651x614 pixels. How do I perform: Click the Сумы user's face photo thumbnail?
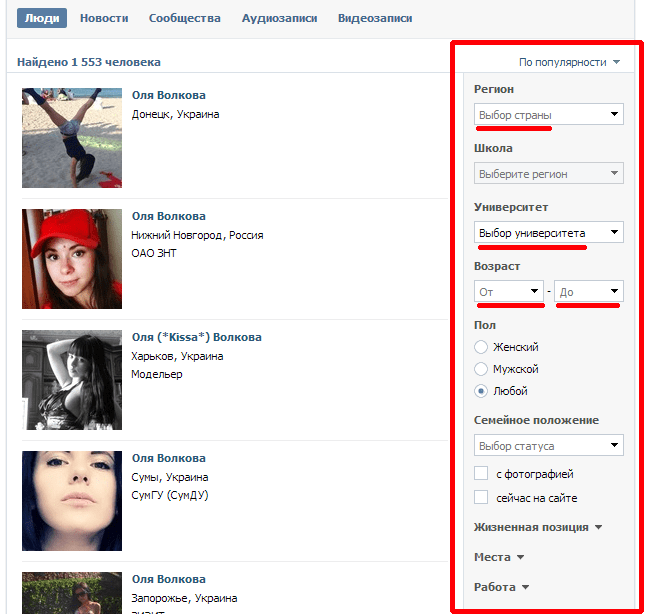[72, 501]
